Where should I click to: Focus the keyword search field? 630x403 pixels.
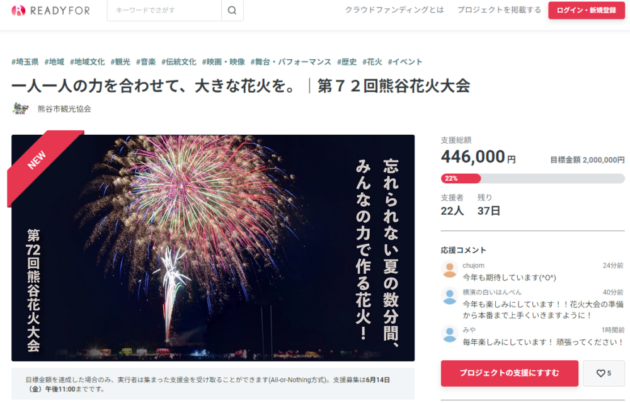(x=164, y=10)
